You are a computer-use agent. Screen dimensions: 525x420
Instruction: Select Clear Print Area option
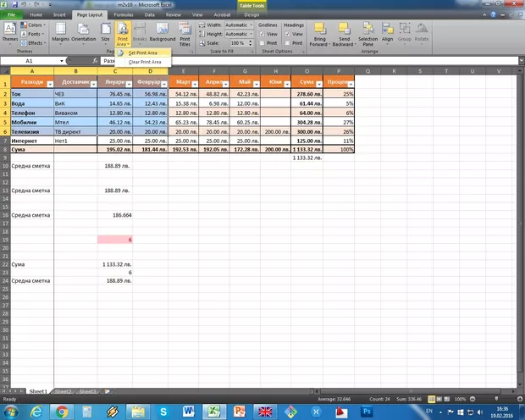coord(144,62)
